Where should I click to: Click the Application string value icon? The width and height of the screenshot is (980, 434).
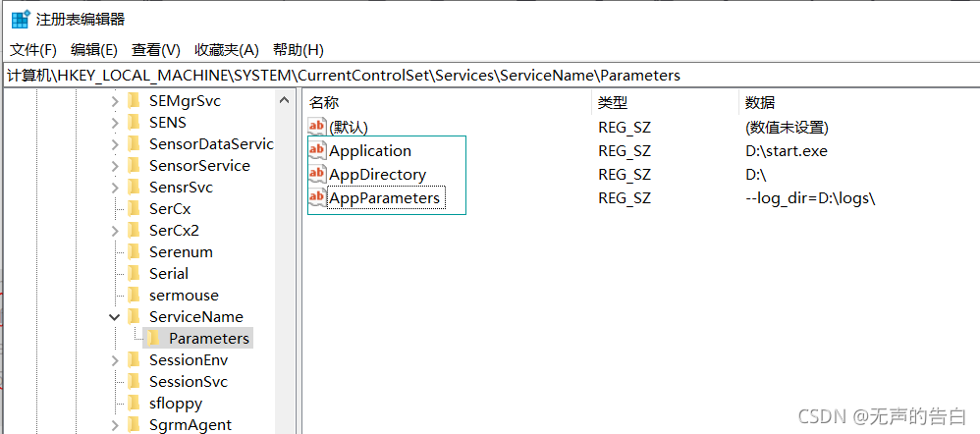(317, 150)
